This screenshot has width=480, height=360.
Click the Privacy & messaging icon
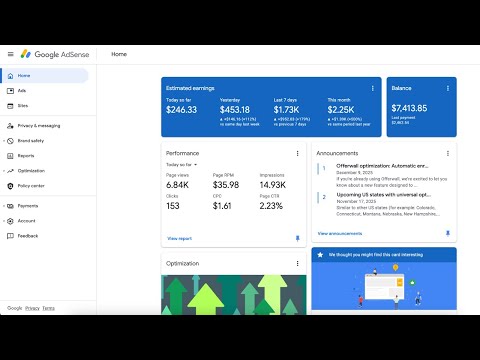click(10, 126)
